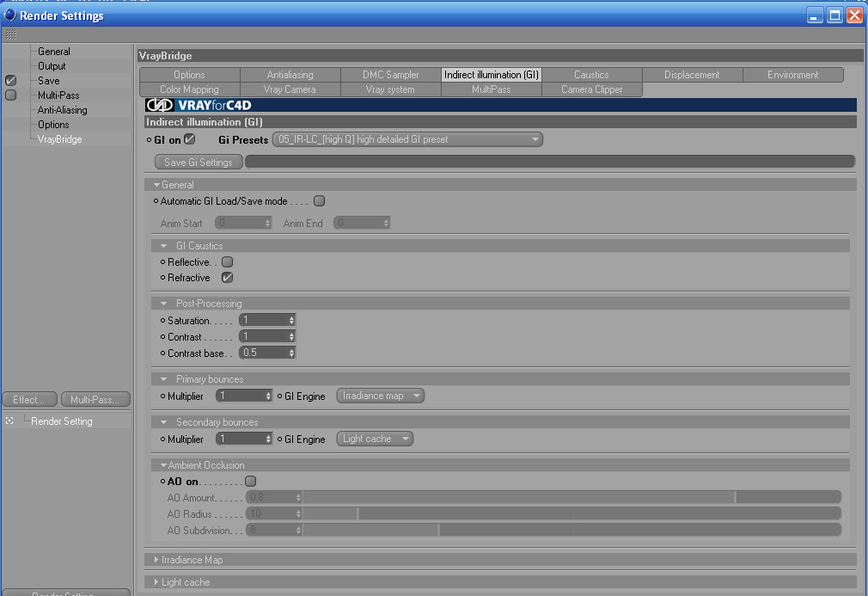Select Options in the left settings list
The width and height of the screenshot is (868, 596).
click(x=53, y=125)
